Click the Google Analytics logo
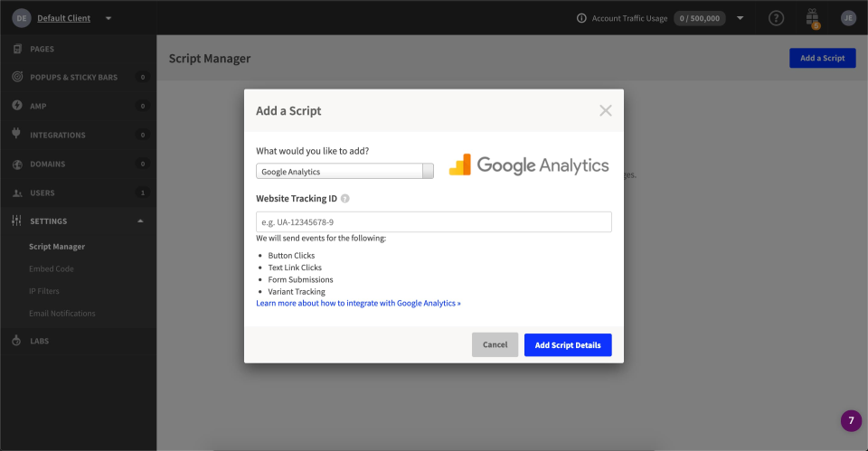Image resolution: width=868 pixels, height=451 pixels. [x=529, y=164]
